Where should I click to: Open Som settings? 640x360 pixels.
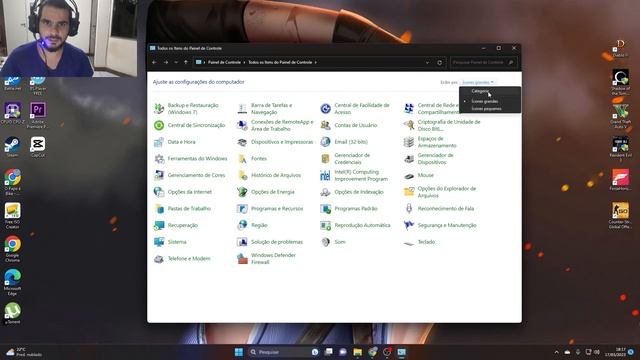tap(333, 242)
